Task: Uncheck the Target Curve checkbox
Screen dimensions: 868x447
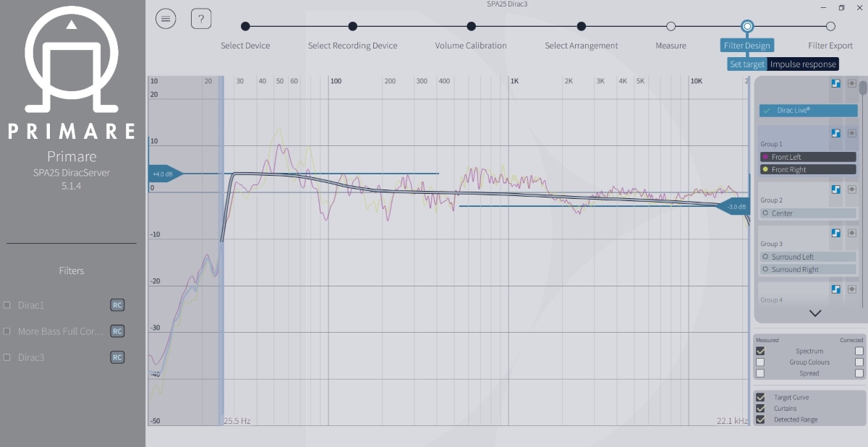Action: [x=760, y=397]
